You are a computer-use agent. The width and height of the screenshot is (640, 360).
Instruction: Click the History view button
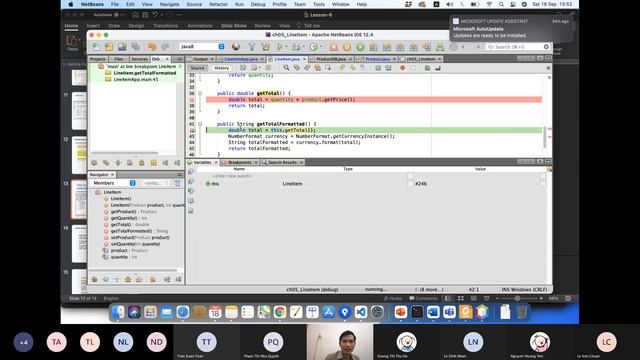(x=222, y=68)
